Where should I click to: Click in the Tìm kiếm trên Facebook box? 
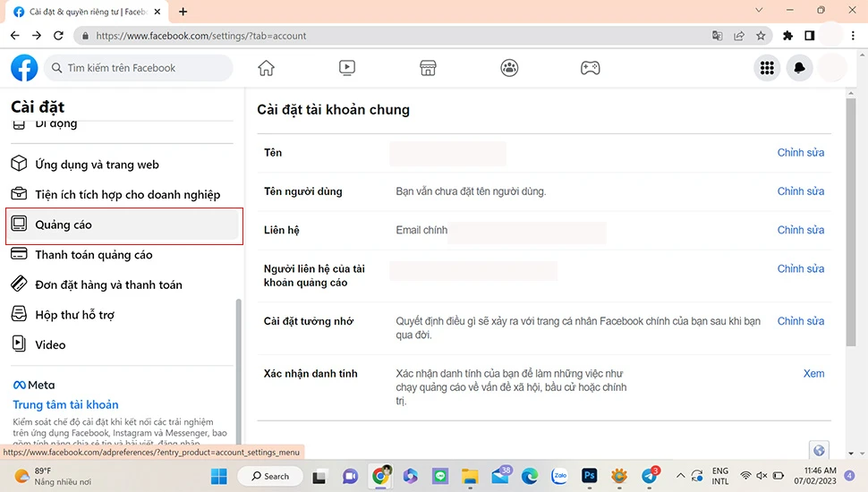[x=139, y=68]
